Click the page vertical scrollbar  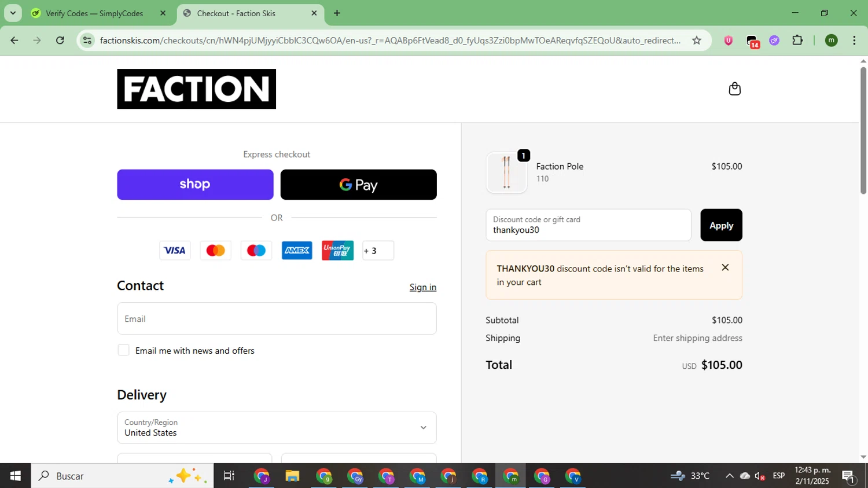pos(863,130)
